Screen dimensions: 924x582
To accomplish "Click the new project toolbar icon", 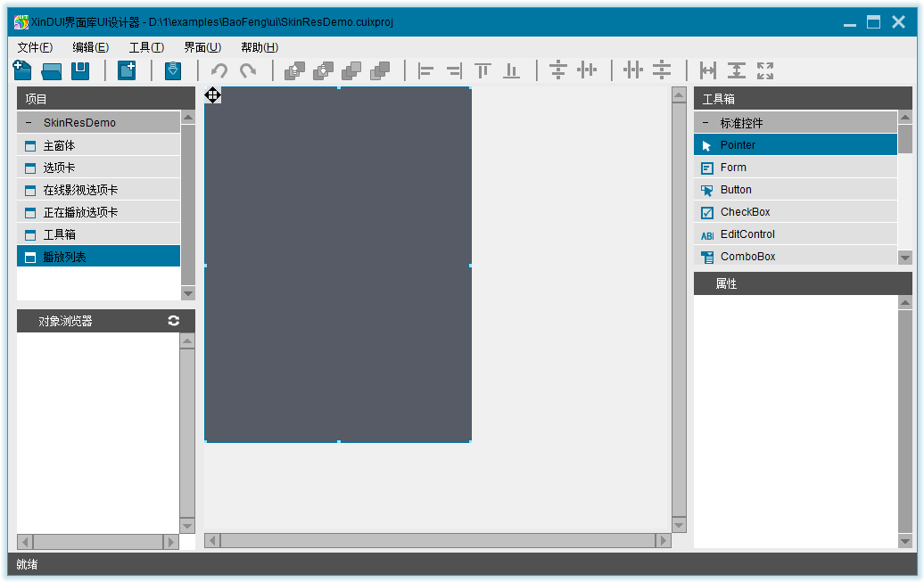I will (22, 70).
